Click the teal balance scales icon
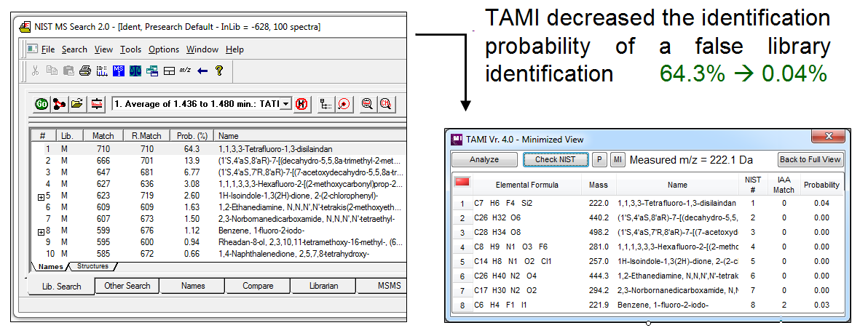Viewport: 868px width, 336px height. (135, 71)
